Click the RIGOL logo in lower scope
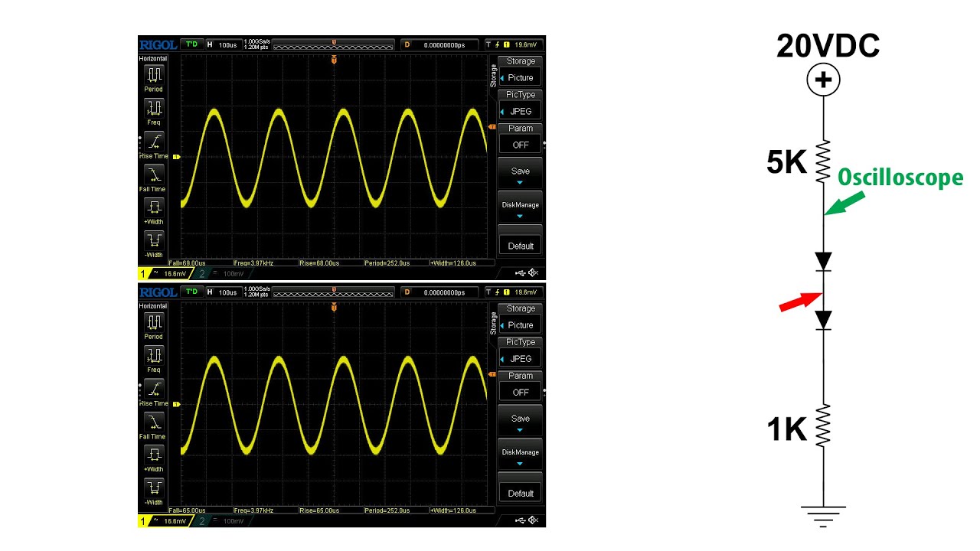This screenshot has height=551, width=980. coord(158,292)
